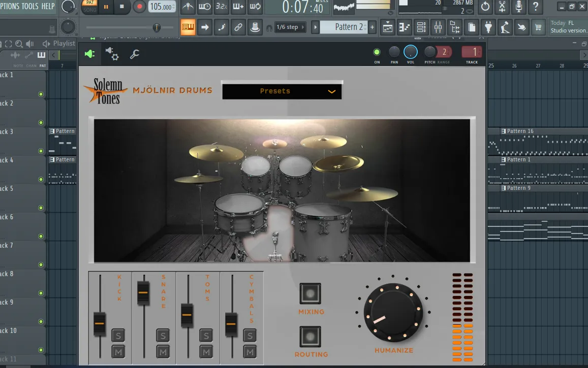Toggle loop recording icon
Screen dimensions: 588x368
pyautogui.click(x=255, y=7)
